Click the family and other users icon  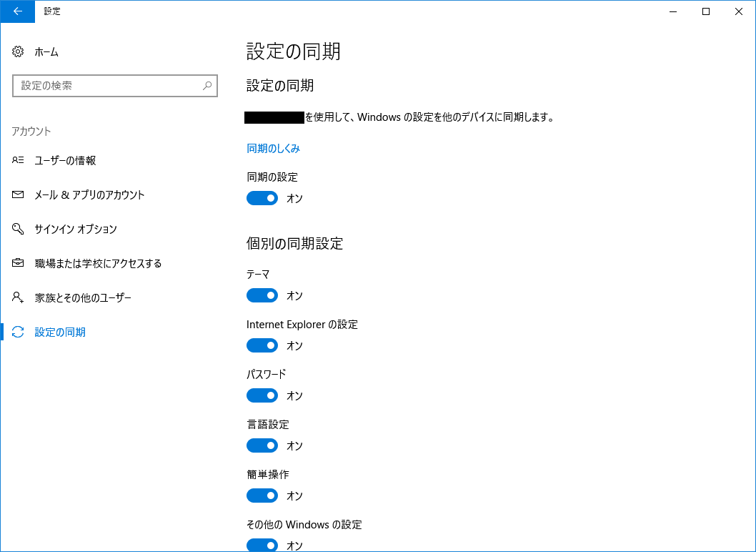19,297
